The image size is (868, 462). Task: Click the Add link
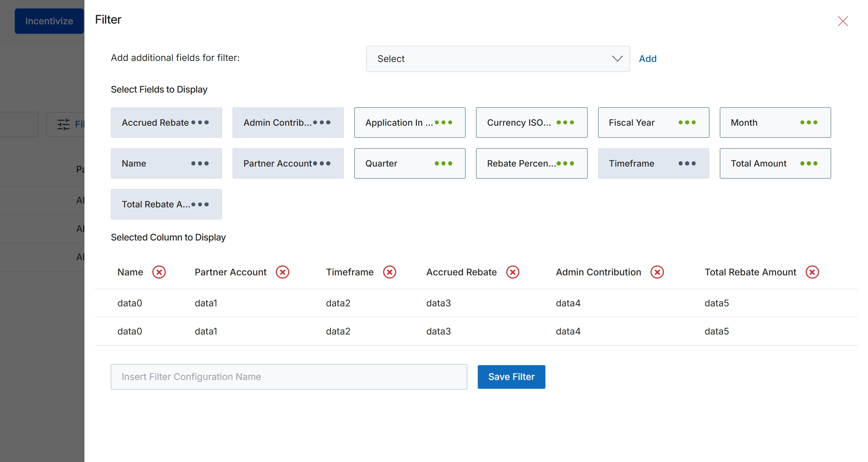(x=648, y=59)
